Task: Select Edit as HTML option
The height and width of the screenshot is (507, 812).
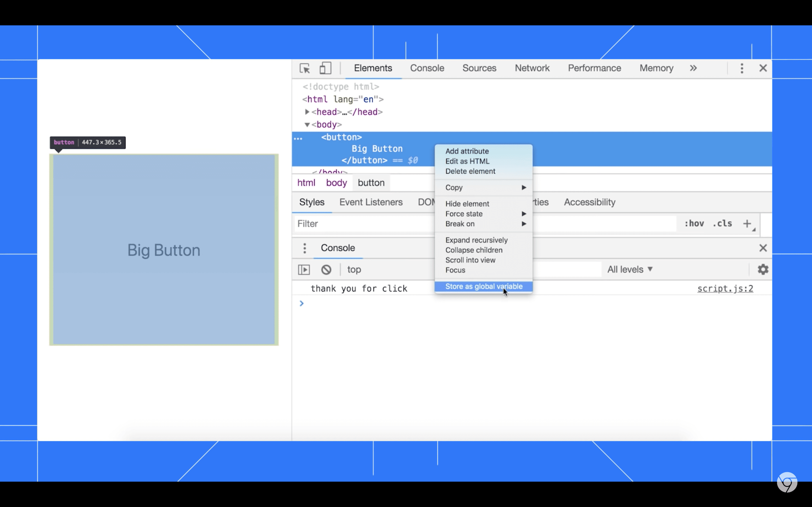Action: click(x=467, y=161)
